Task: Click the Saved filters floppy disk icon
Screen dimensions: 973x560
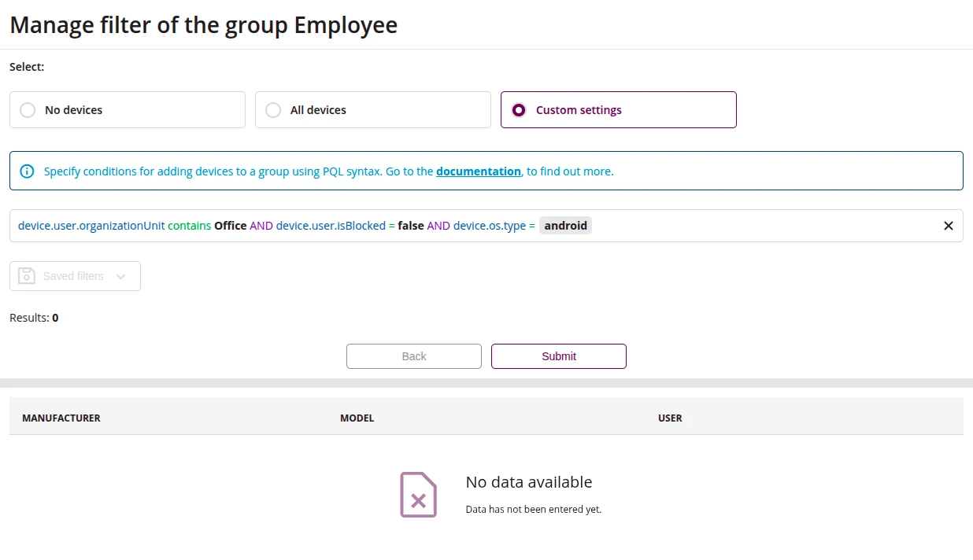Action: [x=27, y=276]
